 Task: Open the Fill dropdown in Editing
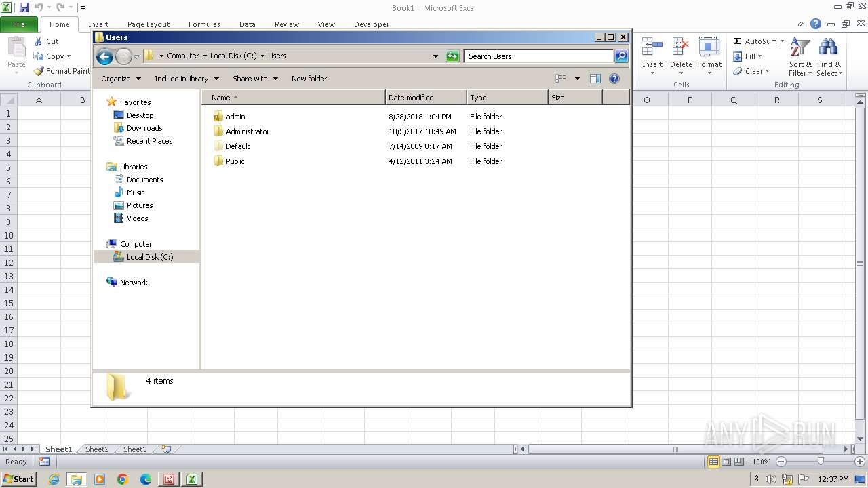[x=748, y=56]
